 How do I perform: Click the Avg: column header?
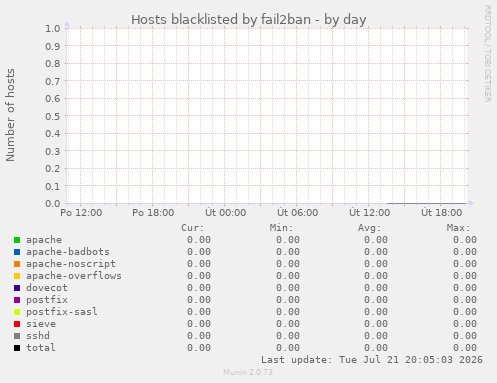tap(369, 228)
